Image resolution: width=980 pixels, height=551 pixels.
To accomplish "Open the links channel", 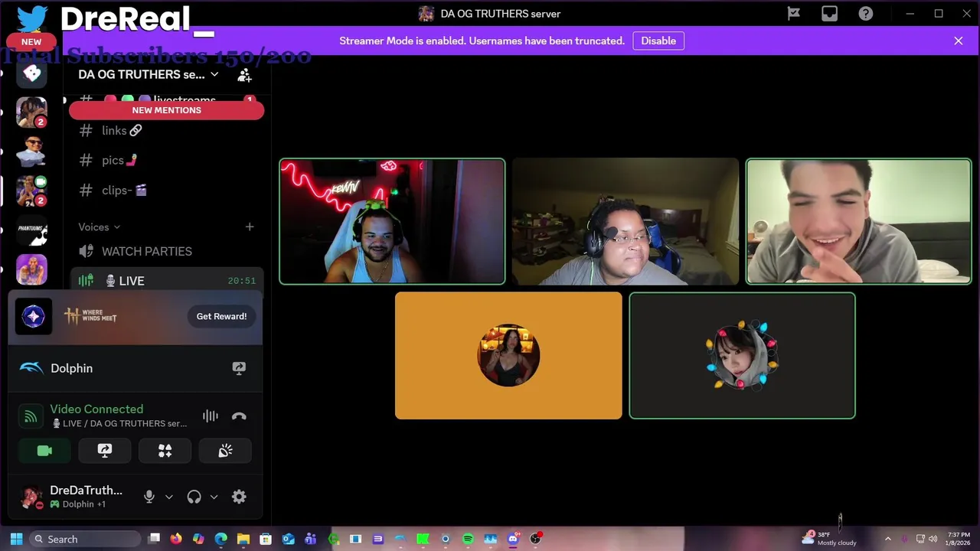I will coord(167,131).
